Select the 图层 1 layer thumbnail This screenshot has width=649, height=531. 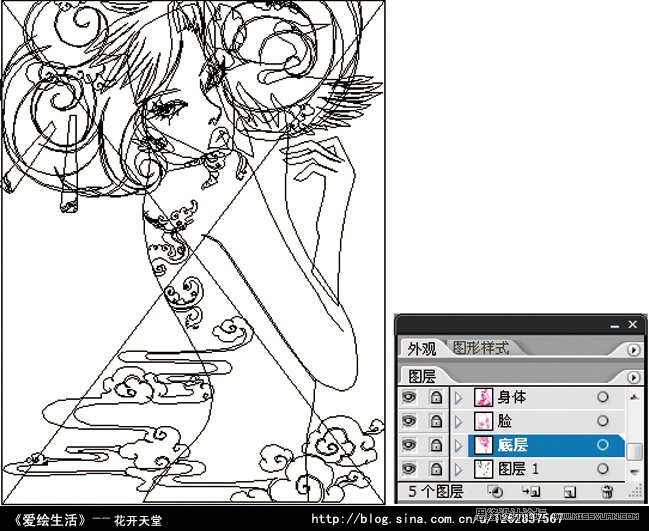tap(483, 469)
